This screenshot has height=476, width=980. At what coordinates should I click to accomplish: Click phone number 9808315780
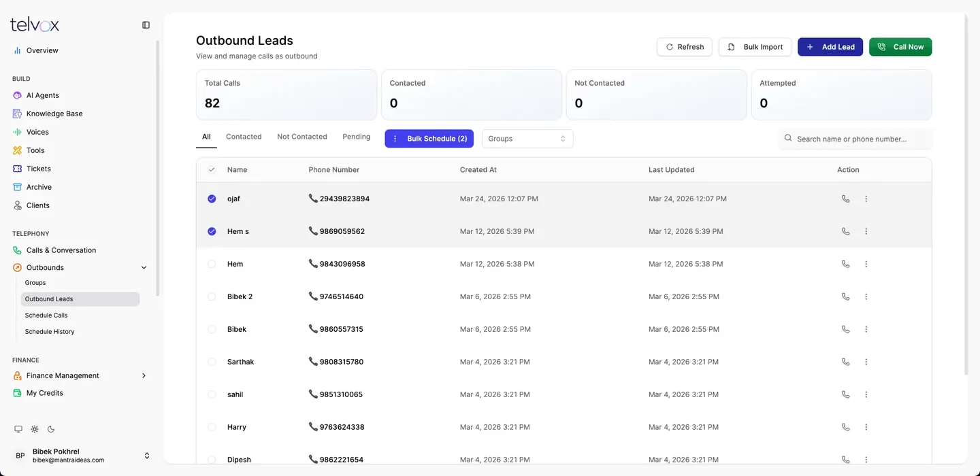341,362
